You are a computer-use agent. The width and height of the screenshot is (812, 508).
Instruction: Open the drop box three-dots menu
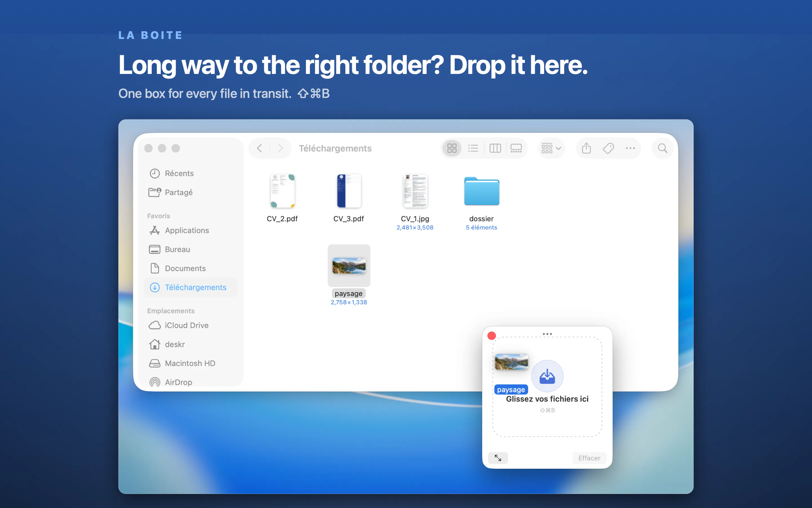click(x=547, y=334)
